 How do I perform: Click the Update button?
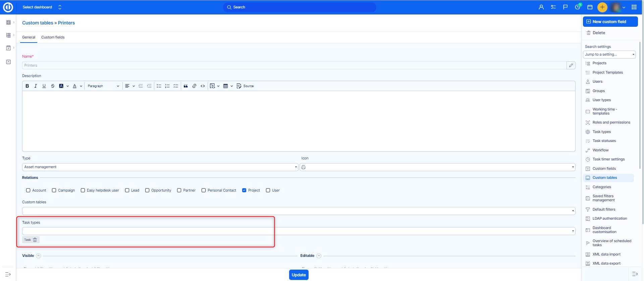click(299, 275)
